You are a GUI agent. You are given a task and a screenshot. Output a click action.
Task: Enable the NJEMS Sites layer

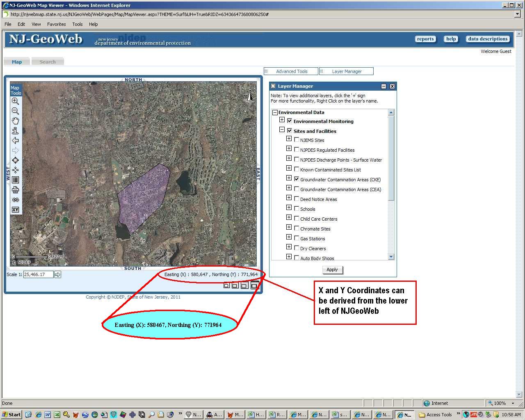[x=297, y=140]
